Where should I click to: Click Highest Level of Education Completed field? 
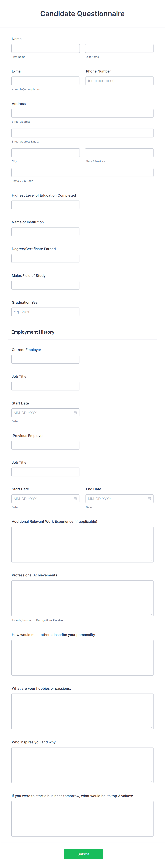click(46, 205)
